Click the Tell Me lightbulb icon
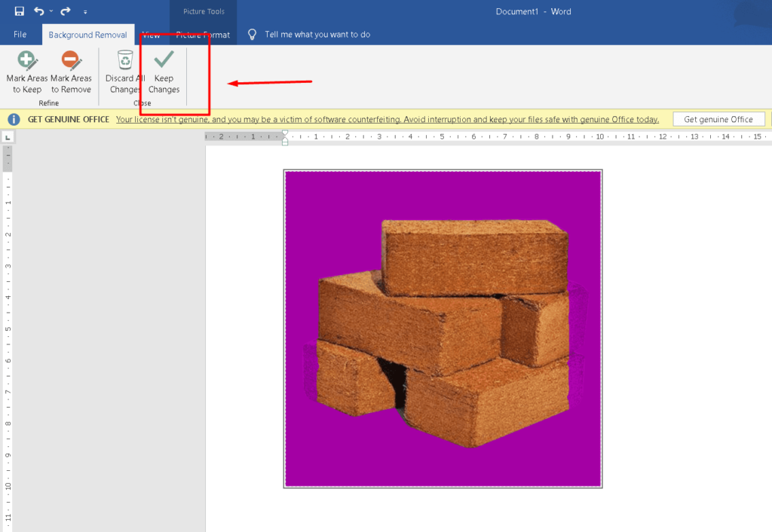The width and height of the screenshot is (772, 532). point(253,35)
